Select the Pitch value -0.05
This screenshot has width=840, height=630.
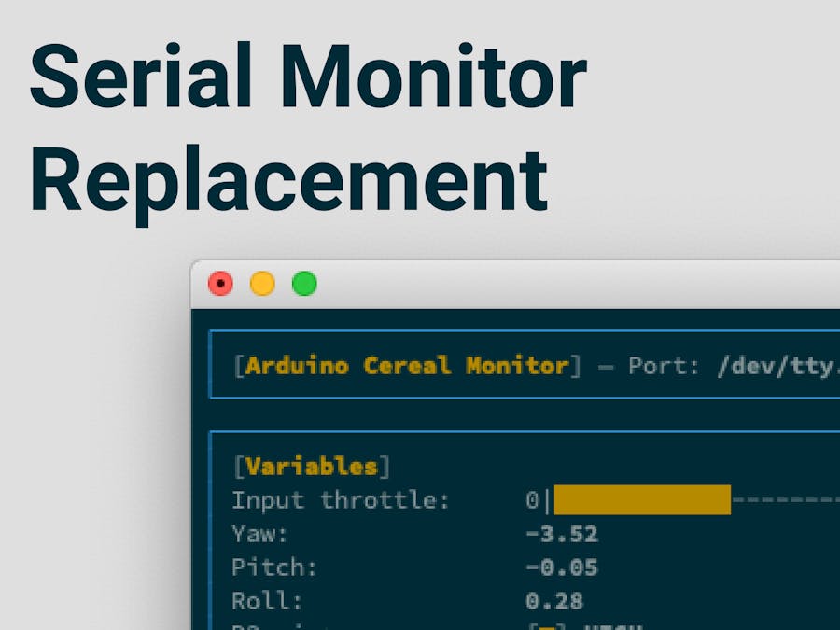562,567
